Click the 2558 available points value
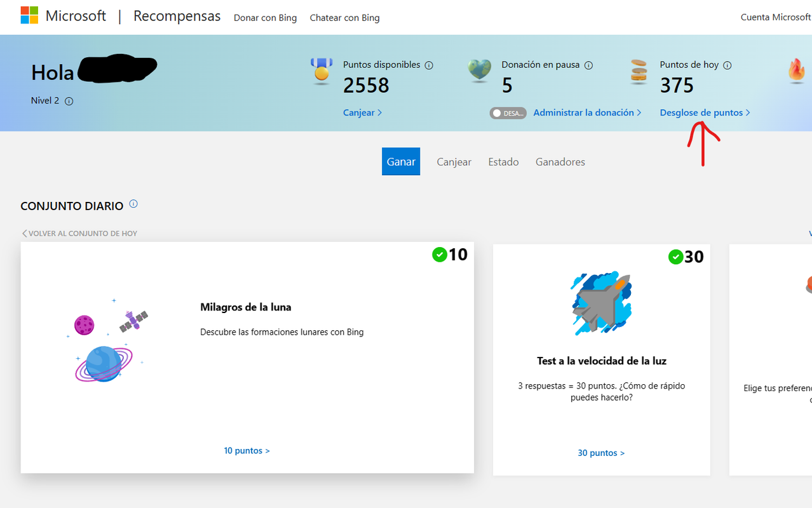812x508 pixels. click(366, 86)
